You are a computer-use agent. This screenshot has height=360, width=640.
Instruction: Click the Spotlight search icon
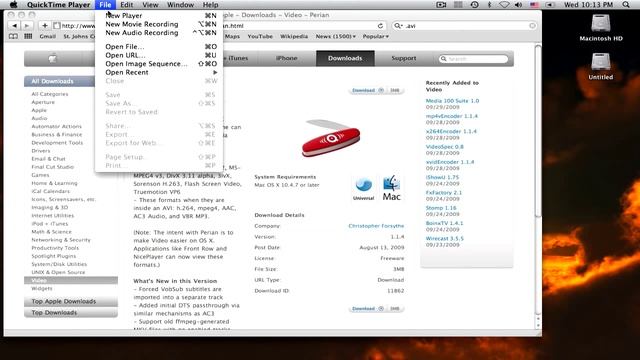[626, 4]
